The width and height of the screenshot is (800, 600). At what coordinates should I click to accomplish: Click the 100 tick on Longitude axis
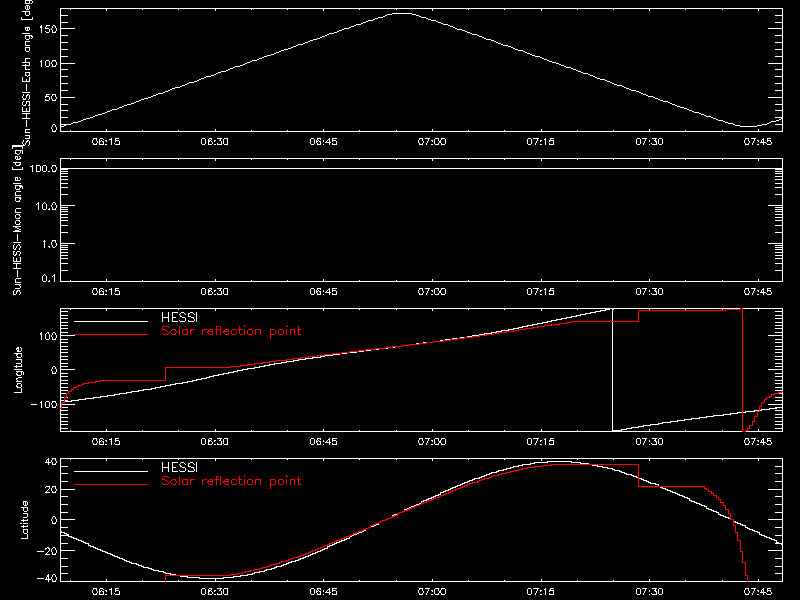(x=47, y=336)
